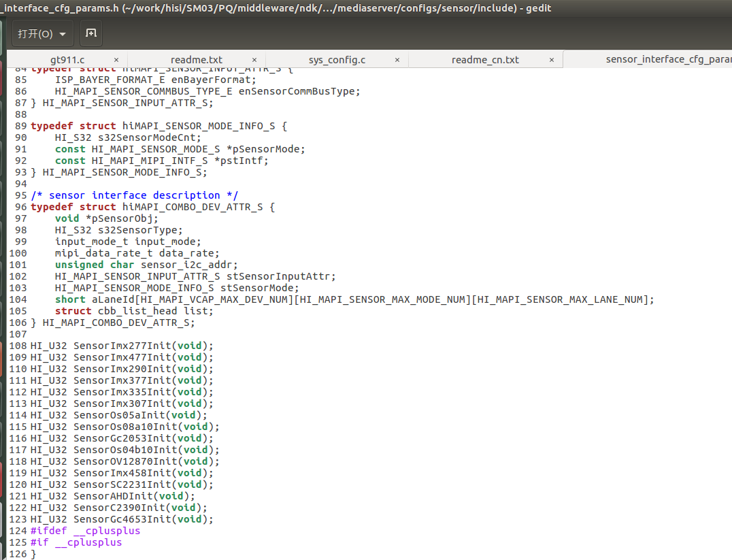Click the #if __cplusplus directive on line 125

(x=77, y=542)
